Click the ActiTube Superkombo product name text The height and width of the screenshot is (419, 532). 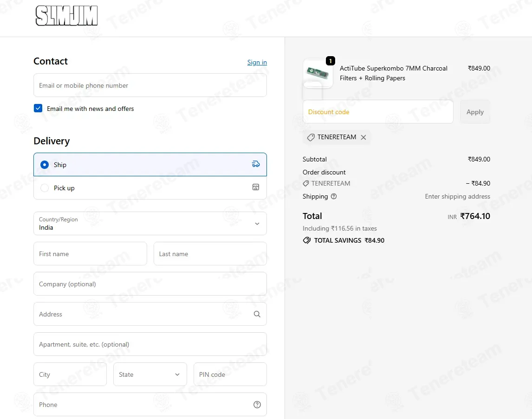click(394, 73)
